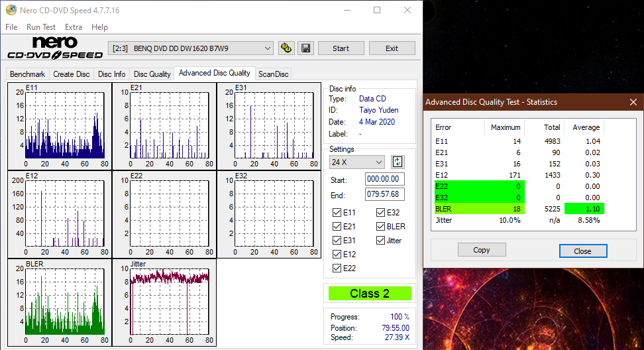Open the Run Test menu
The height and width of the screenshot is (350, 644).
[40, 27]
